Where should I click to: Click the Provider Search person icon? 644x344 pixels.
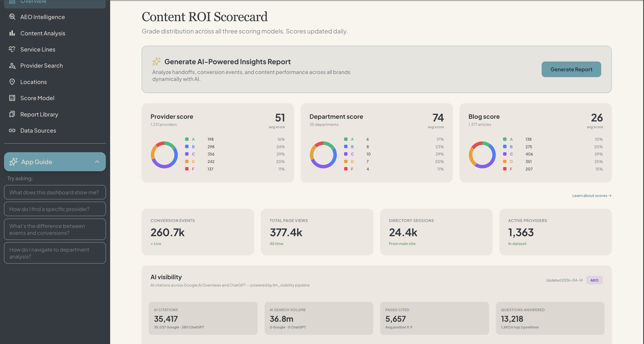point(12,66)
